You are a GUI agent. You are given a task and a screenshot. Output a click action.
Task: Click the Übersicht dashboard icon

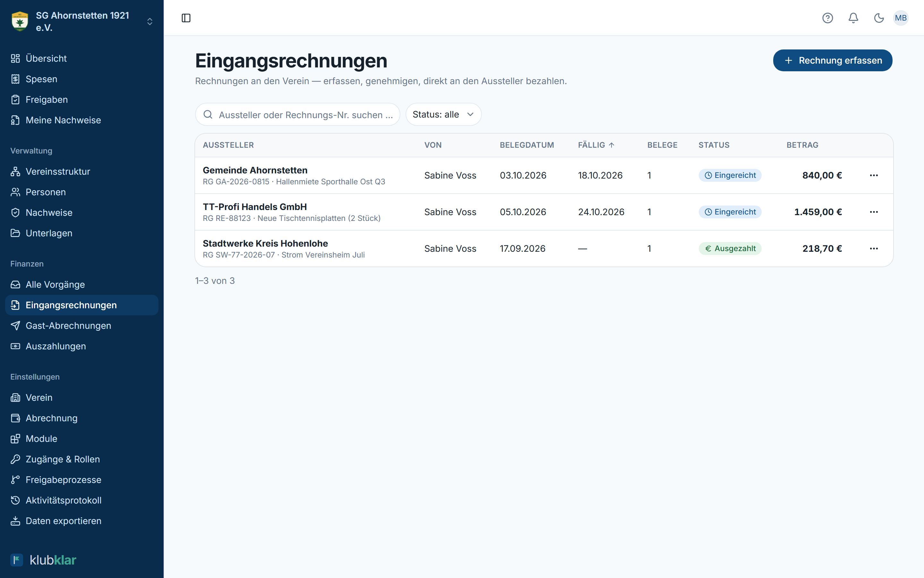coord(15,58)
